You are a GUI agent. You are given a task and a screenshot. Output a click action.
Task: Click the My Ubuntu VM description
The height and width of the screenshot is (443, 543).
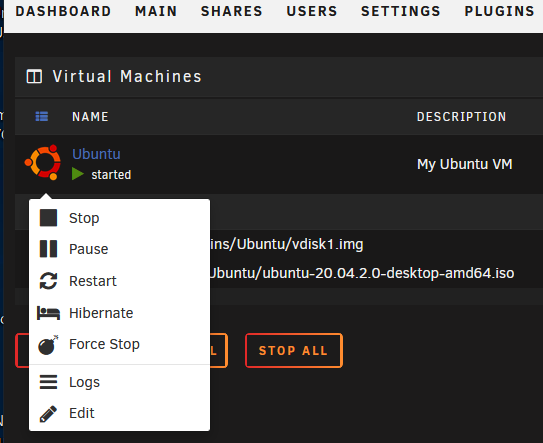tap(465, 164)
